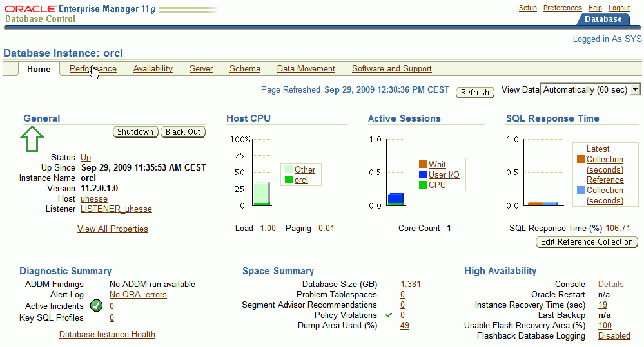Click Edit Reference Collection button

tap(587, 242)
